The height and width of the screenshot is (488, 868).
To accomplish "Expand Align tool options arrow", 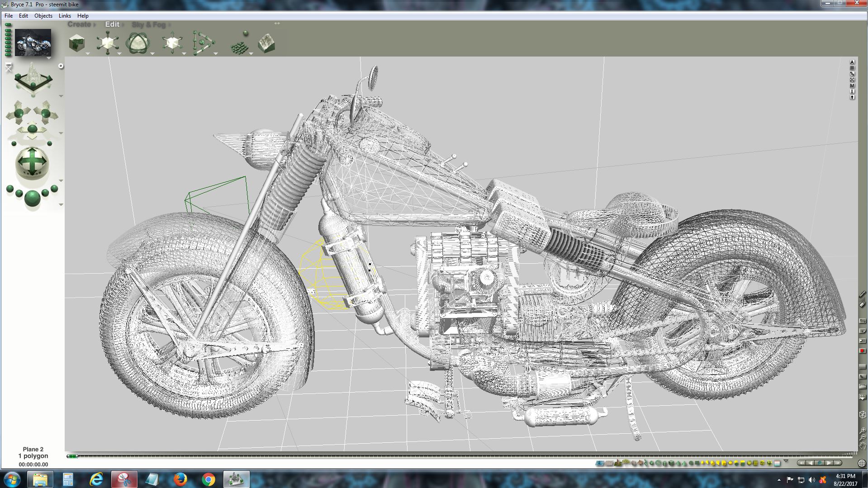I will tap(216, 54).
